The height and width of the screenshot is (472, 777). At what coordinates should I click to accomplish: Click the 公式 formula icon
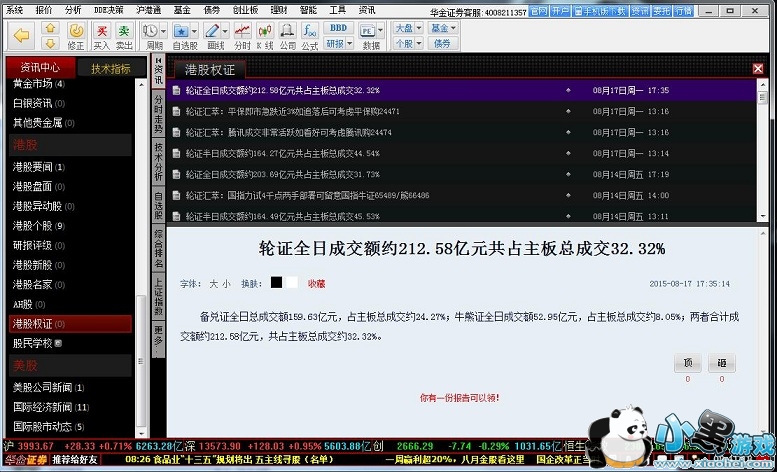click(x=310, y=31)
